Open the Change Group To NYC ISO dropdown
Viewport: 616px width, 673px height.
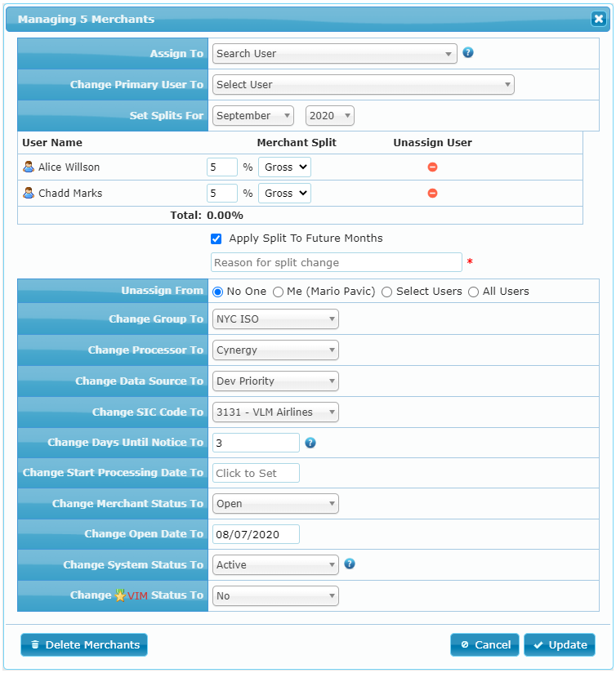(275, 319)
